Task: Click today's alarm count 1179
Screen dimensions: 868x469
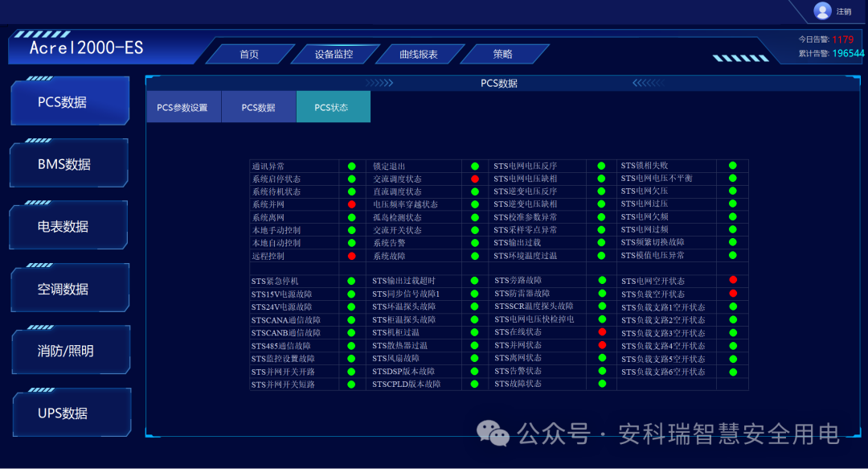Action: point(842,40)
